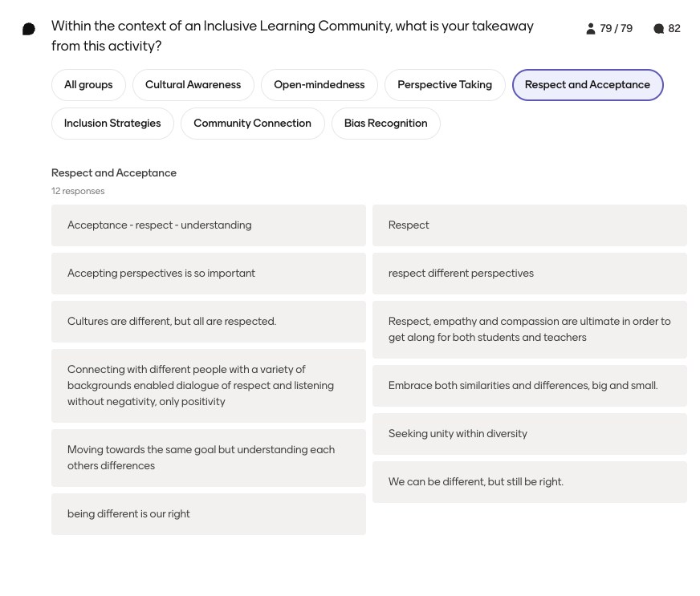Toggle the Respect and Acceptance chip
Viewport: 700px width, 596px height.
click(x=588, y=85)
